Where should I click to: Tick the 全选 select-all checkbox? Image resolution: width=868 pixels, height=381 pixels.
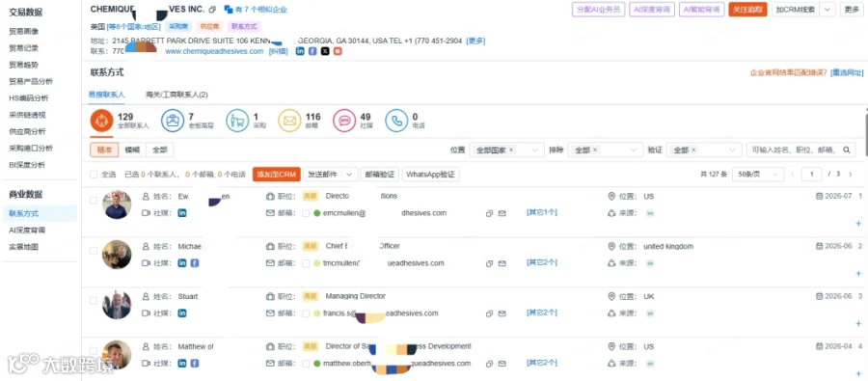(x=94, y=175)
